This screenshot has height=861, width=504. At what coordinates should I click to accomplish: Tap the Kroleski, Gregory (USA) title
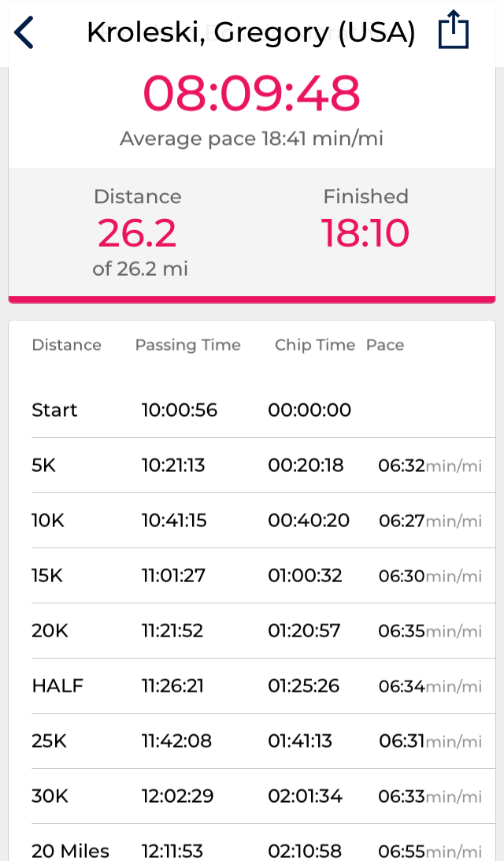click(x=250, y=32)
